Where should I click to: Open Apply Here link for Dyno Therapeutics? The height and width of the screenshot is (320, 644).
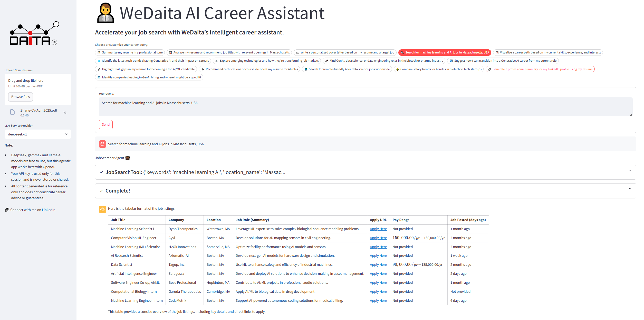coord(378,229)
